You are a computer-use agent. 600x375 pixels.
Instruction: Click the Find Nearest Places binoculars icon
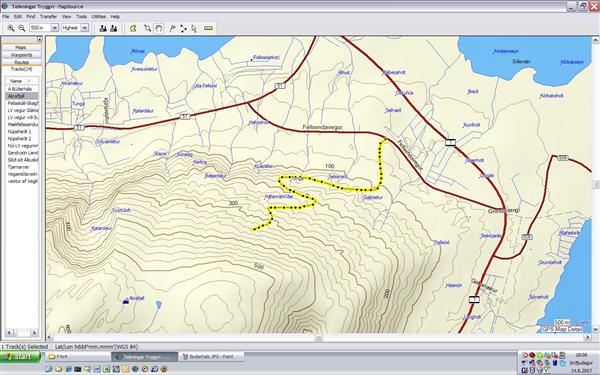pos(114,28)
